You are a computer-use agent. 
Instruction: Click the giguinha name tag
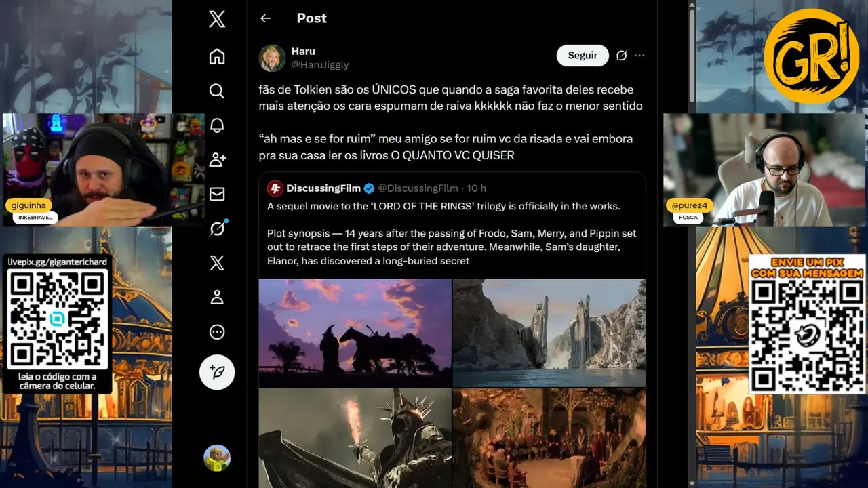point(28,205)
